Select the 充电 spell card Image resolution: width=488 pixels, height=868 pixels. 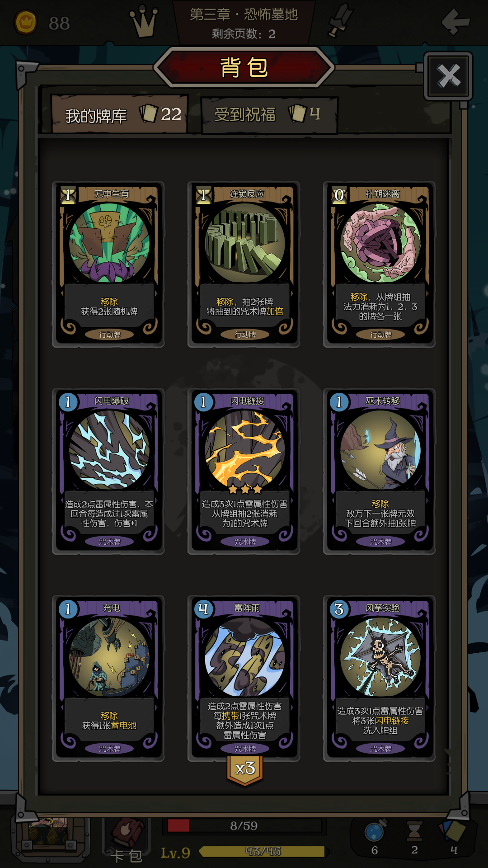coord(108,678)
